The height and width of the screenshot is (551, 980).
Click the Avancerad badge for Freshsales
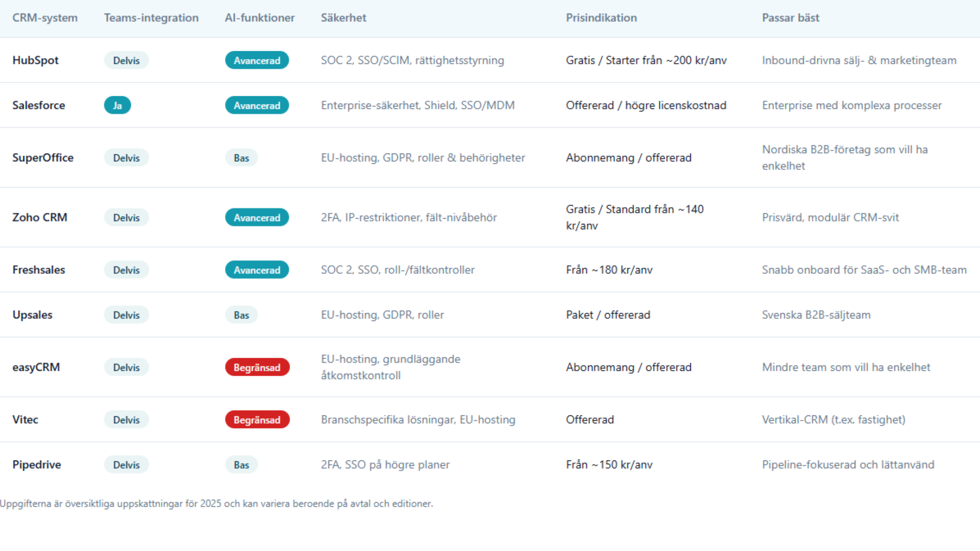[257, 270]
